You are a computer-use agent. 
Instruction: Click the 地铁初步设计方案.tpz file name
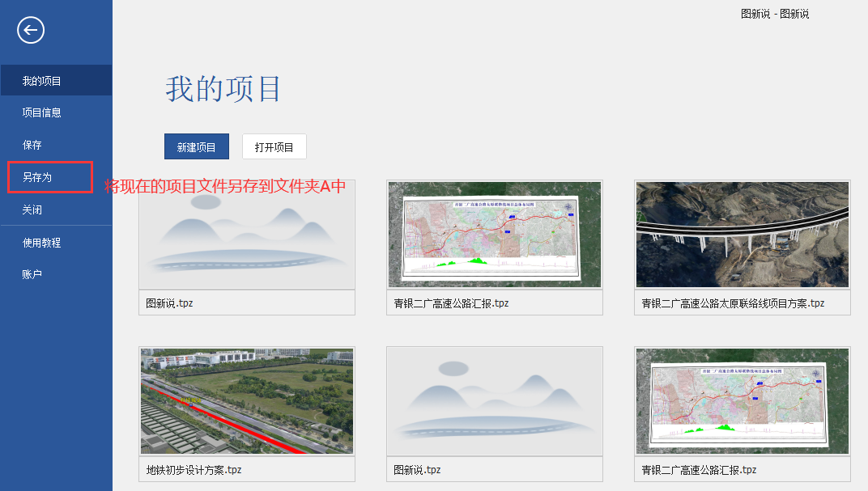[194, 470]
